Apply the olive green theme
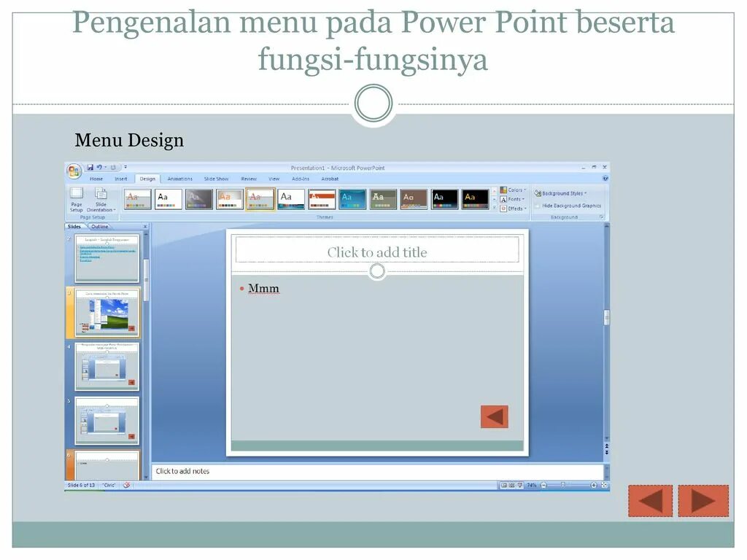Screen dimensions: 747x560 pyautogui.click(x=383, y=199)
